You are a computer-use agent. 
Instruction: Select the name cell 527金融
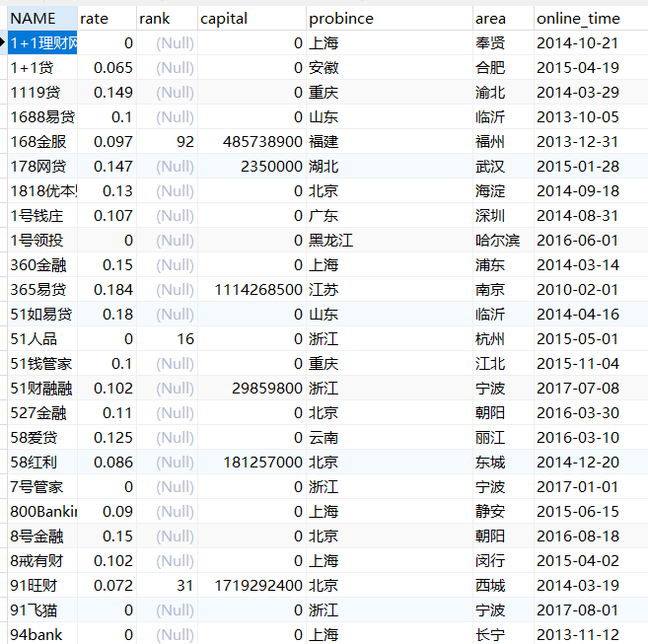point(42,413)
